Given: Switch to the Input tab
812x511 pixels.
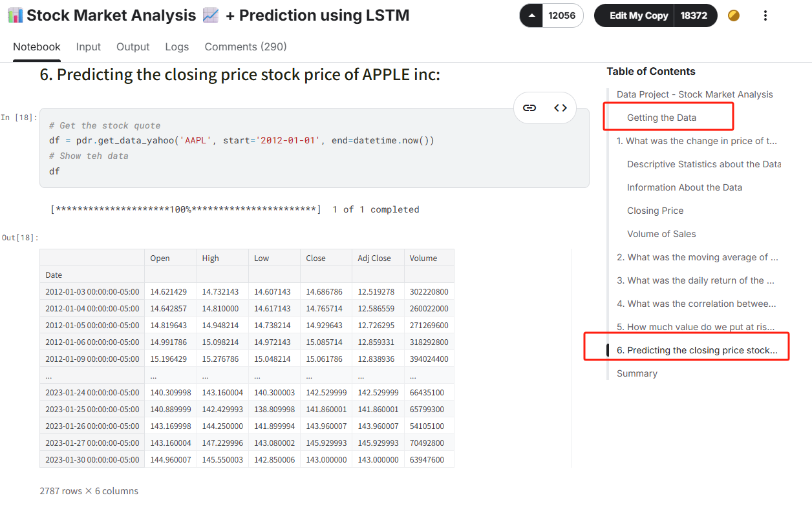Looking at the screenshot, I should (89, 47).
